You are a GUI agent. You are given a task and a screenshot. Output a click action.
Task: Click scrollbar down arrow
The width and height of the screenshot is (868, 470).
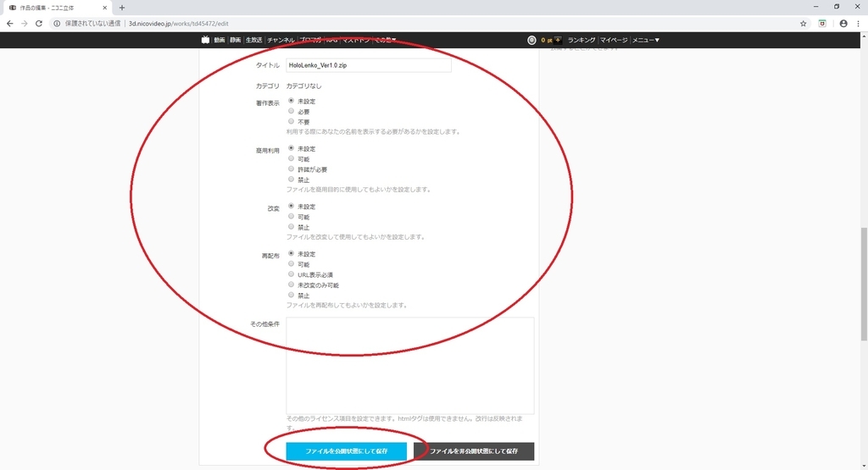pos(864,466)
